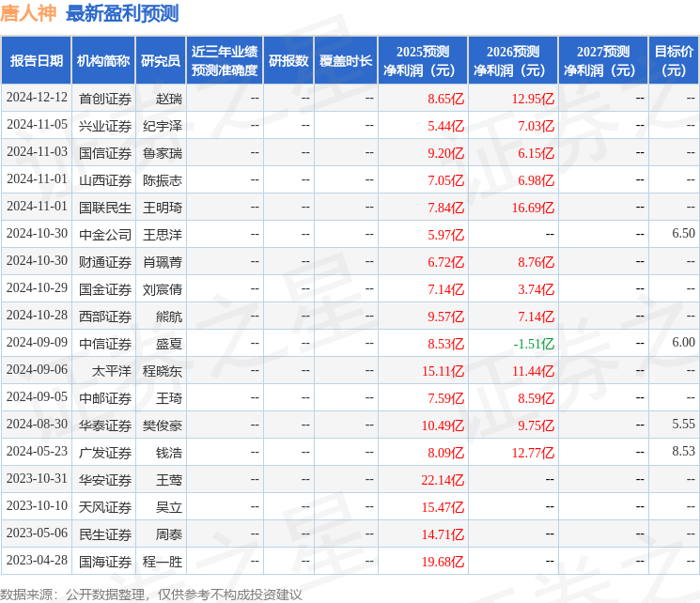Click the 22.14亿 forecast value
Viewport: 700px width, 603px height.
point(443,480)
